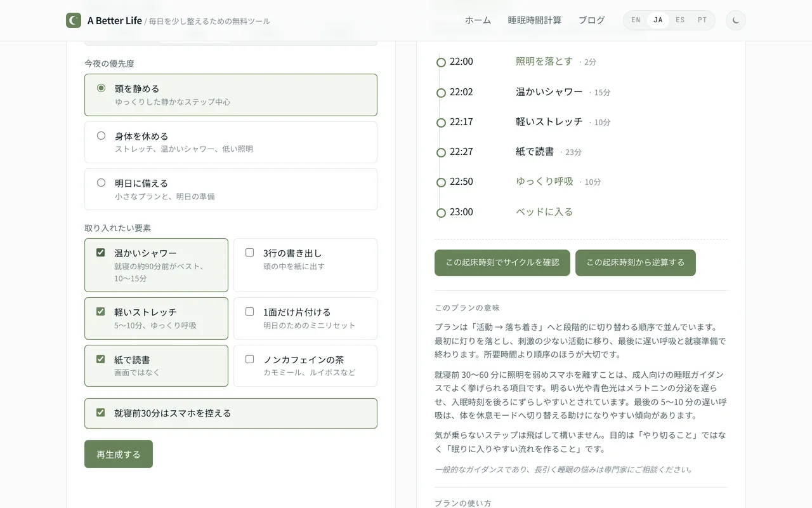
Task: Click the A Better Life site title
Action: [115, 20]
